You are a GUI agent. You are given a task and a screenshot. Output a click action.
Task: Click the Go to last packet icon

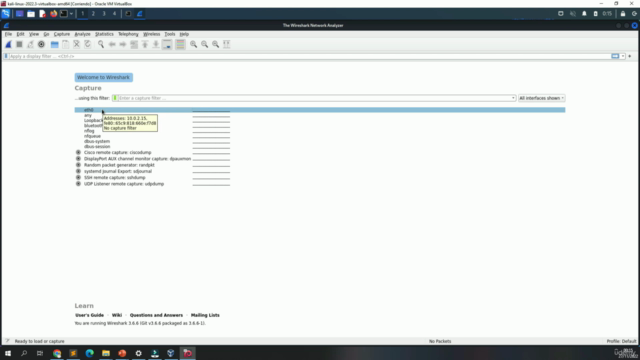[x=156, y=44]
